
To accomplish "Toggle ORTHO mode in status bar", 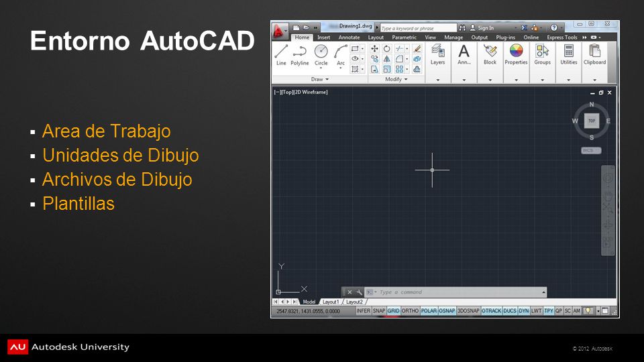I will 410,311.
